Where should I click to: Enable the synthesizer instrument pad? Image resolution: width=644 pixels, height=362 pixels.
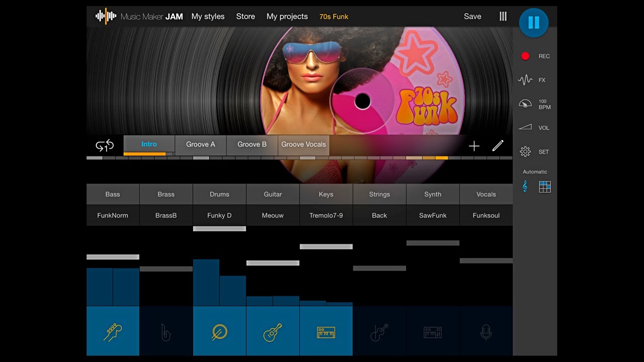[433, 331]
